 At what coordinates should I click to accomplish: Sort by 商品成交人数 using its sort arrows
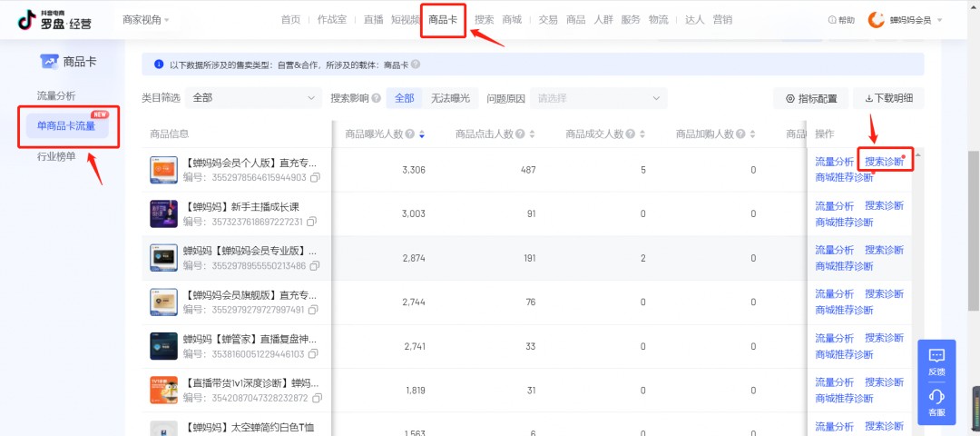click(642, 134)
